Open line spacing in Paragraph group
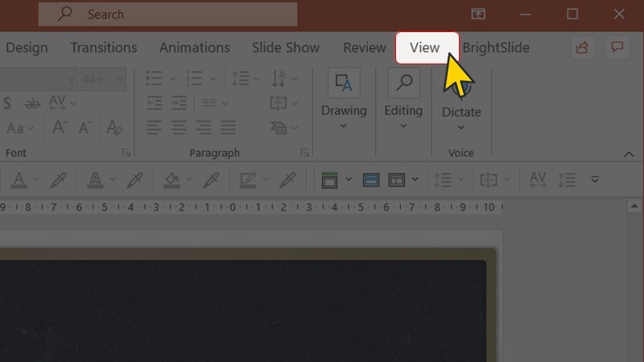 point(246,78)
